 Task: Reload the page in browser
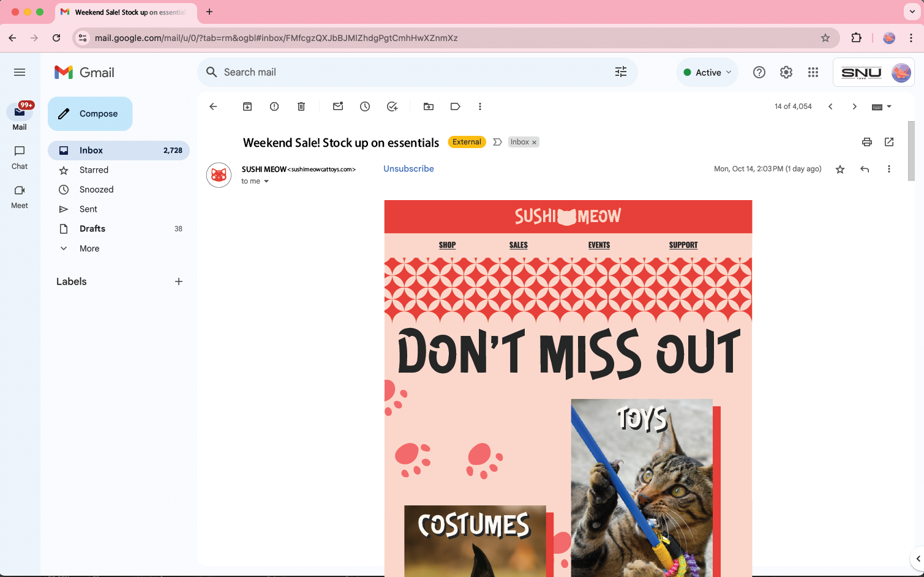[x=56, y=38]
